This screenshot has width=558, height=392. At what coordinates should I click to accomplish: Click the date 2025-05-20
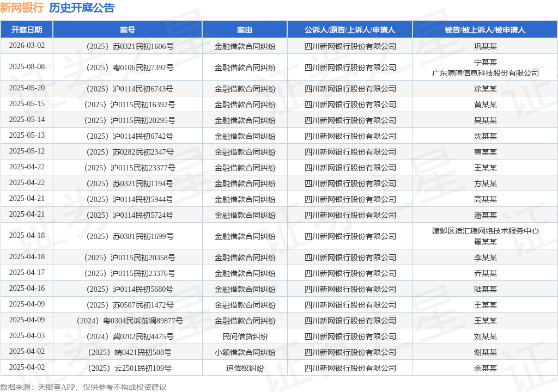coord(27,88)
